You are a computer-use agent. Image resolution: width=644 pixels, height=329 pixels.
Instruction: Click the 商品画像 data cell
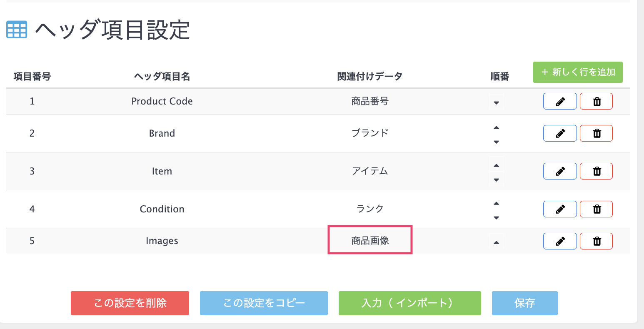370,241
